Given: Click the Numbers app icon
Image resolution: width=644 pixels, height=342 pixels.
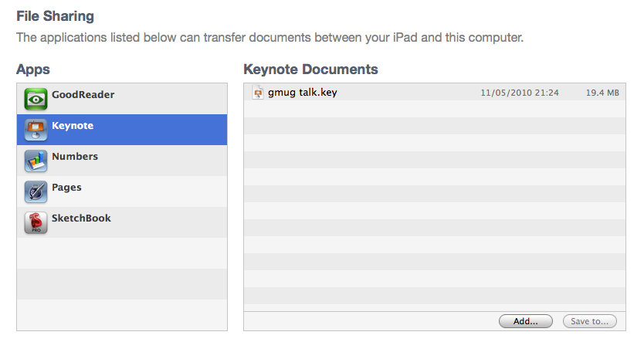Looking at the screenshot, I should click(x=36, y=161).
